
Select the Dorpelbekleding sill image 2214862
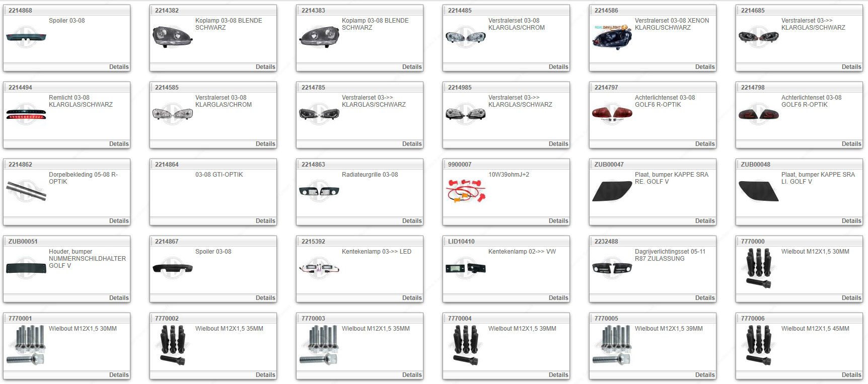(26, 191)
